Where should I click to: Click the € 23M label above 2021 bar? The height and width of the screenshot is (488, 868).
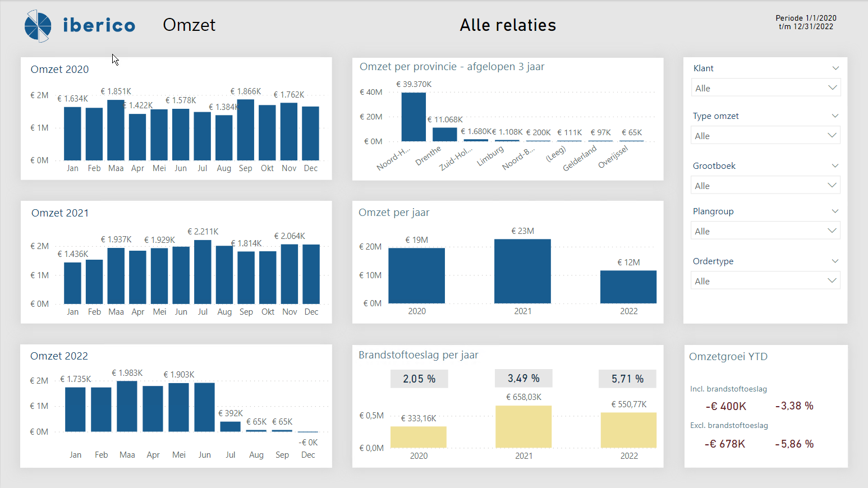click(523, 231)
